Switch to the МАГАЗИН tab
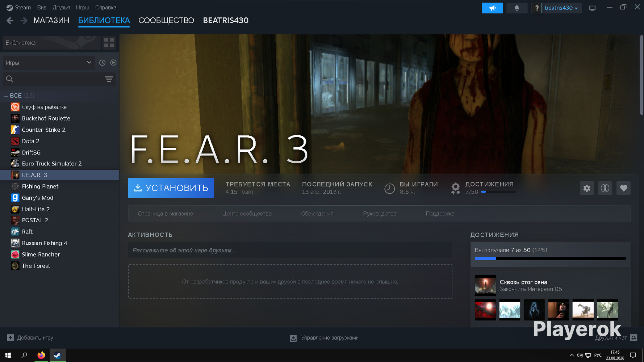 click(x=51, y=21)
